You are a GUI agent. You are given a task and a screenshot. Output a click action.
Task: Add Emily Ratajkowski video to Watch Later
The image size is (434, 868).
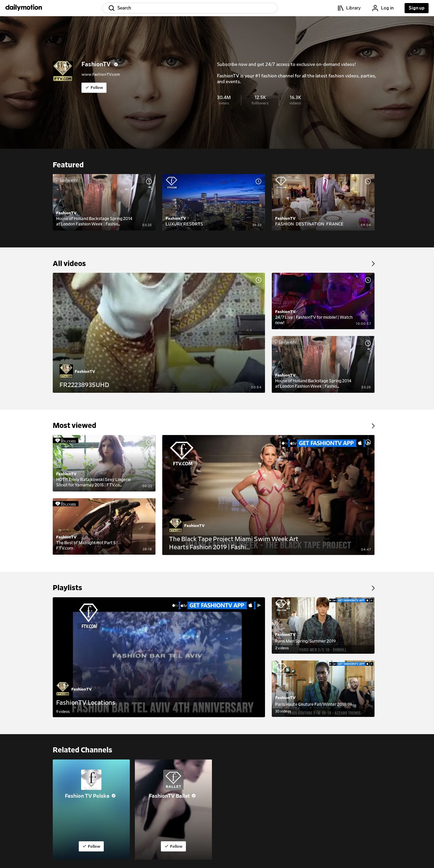(x=149, y=442)
